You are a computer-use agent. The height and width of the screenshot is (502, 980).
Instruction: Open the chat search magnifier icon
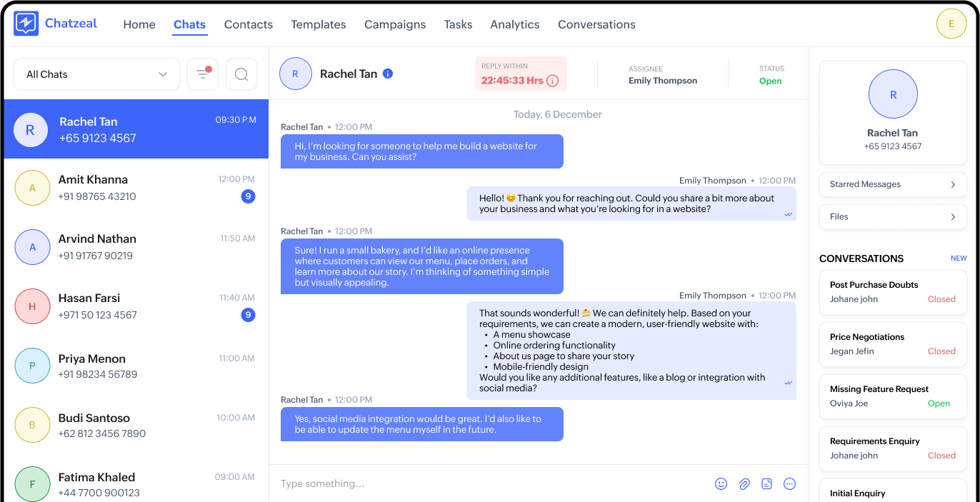coord(241,74)
